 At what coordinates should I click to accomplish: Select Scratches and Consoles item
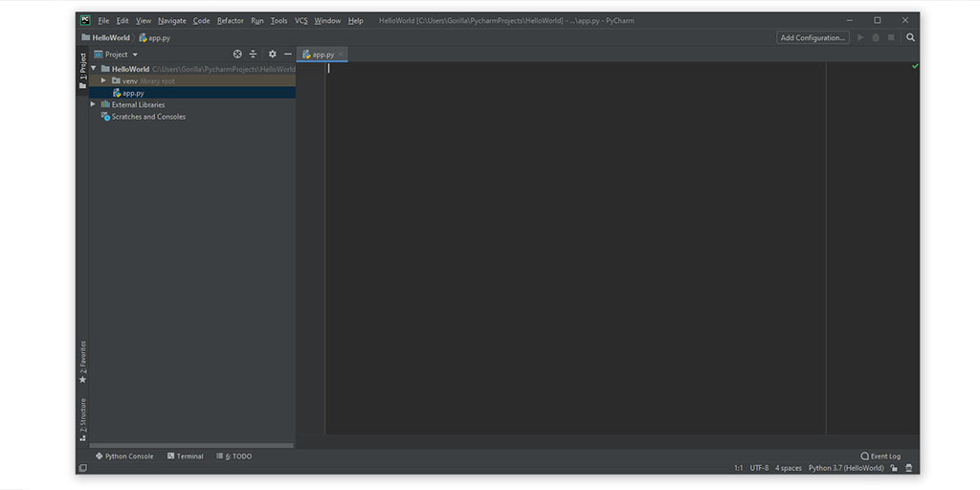192,116
